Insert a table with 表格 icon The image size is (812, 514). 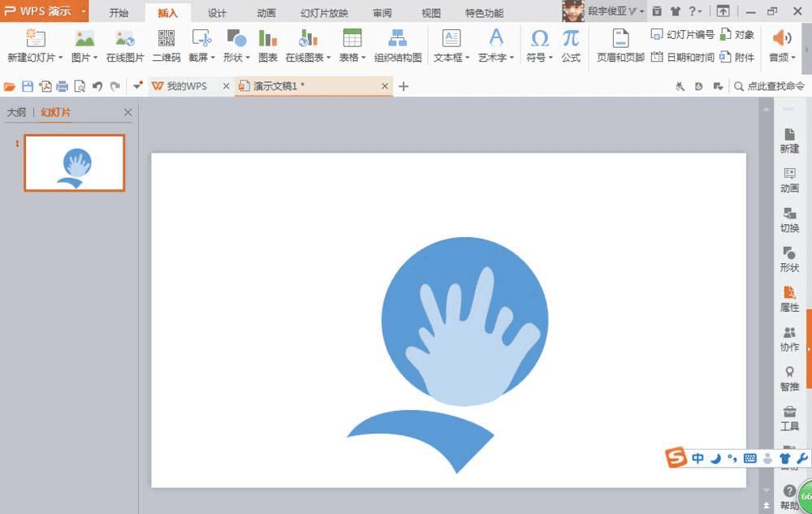(352, 38)
